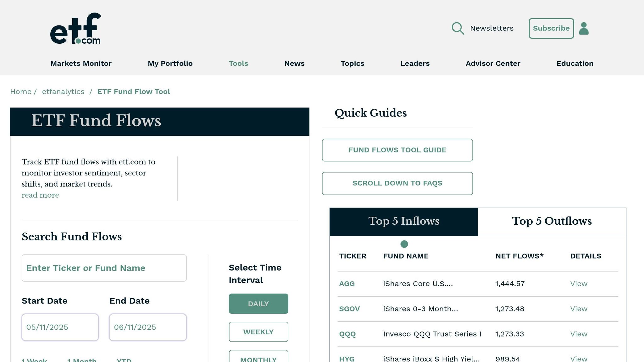Click the iShares 0-3 Month... fund name
The height and width of the screenshot is (362, 644).
(420, 309)
